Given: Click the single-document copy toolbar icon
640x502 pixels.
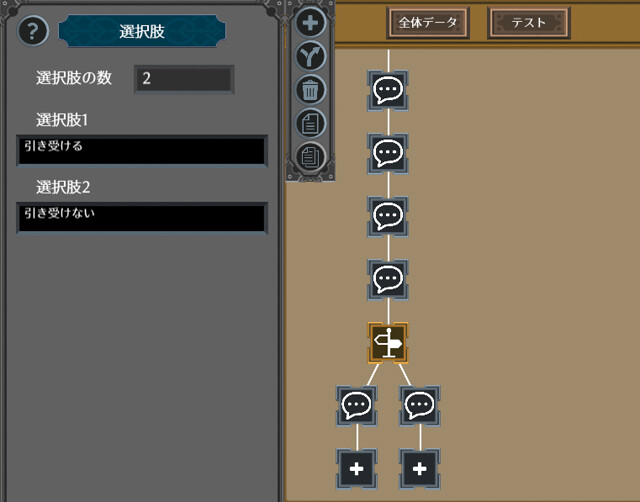Looking at the screenshot, I should (x=310, y=123).
